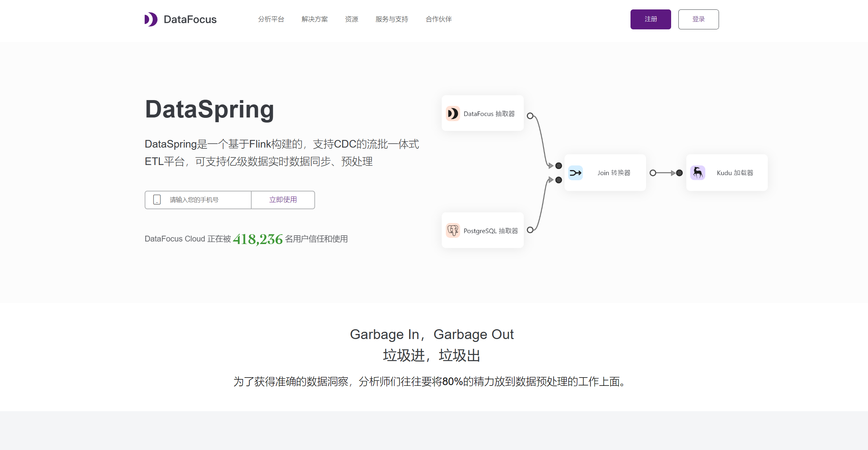Screen dimensions: 868x450
Task: Click the DataFocus extractor node icon
Action: coord(453,113)
